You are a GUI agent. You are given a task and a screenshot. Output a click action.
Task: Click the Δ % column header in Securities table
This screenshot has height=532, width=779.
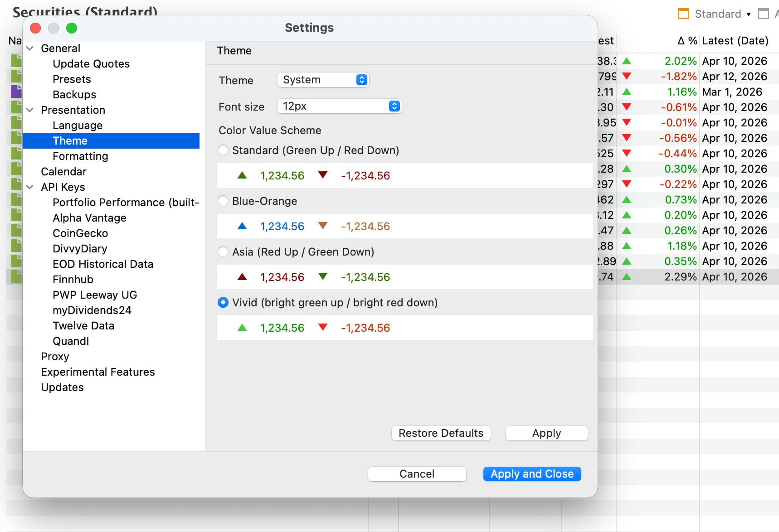click(687, 41)
